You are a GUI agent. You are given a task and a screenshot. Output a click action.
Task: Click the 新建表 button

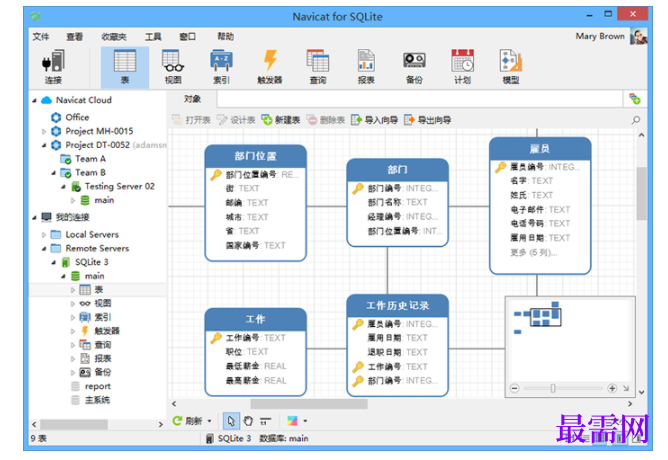click(x=281, y=120)
